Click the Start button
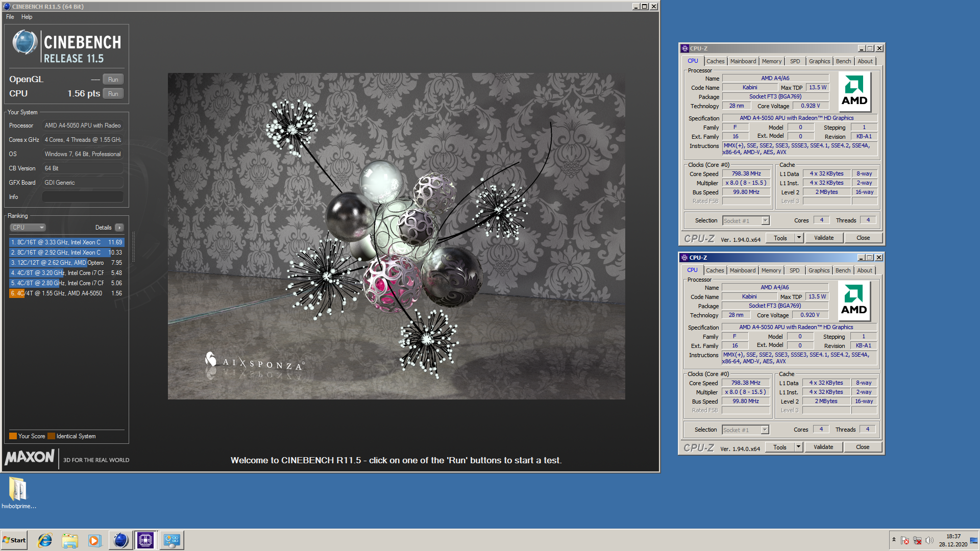The width and height of the screenshot is (980, 551). (14, 540)
